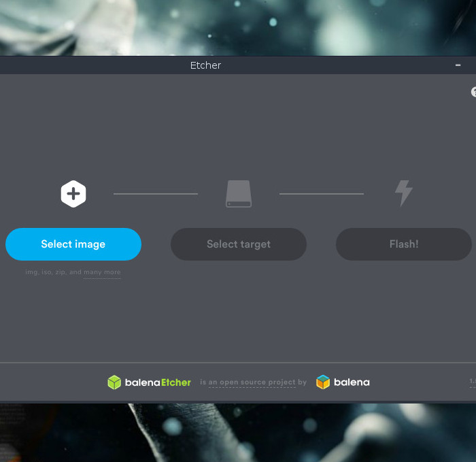The width and height of the screenshot is (476, 462).
Task: Open the 'many more' supported formats link
Action: tap(102, 272)
